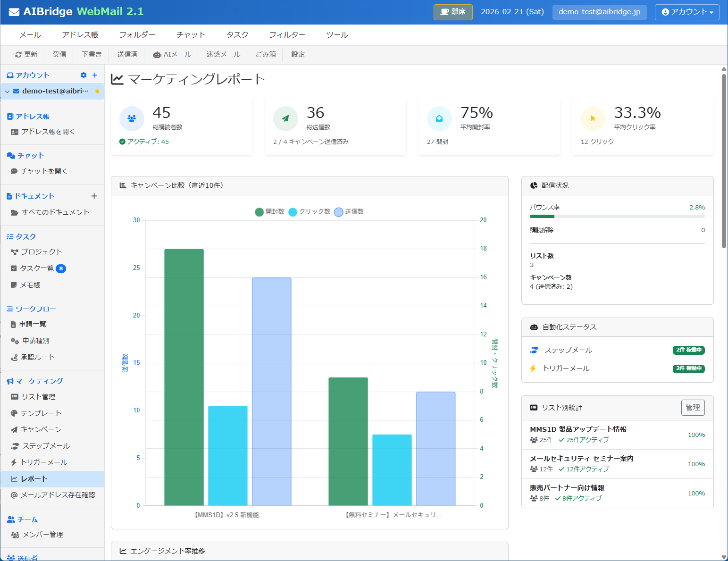Toggle the favorite star on demo-test account
728x561 pixels.
97,91
